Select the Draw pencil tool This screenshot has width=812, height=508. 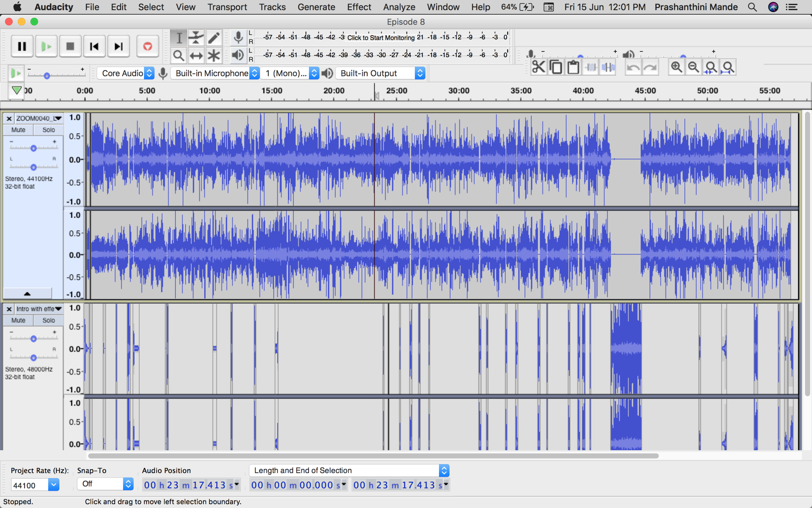[213, 38]
